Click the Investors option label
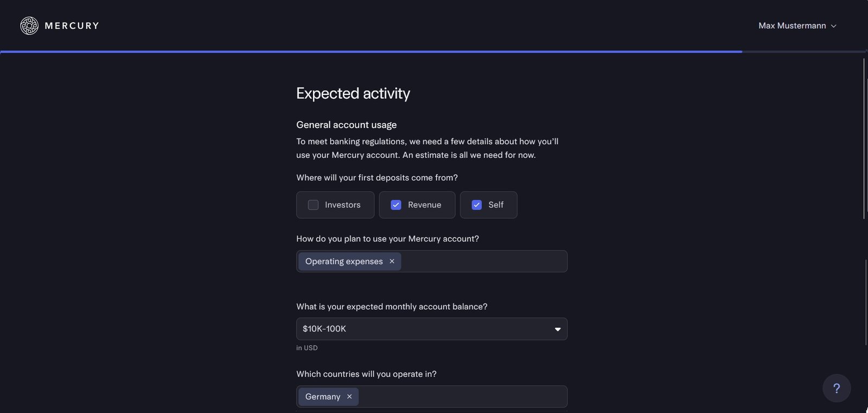 pos(342,205)
